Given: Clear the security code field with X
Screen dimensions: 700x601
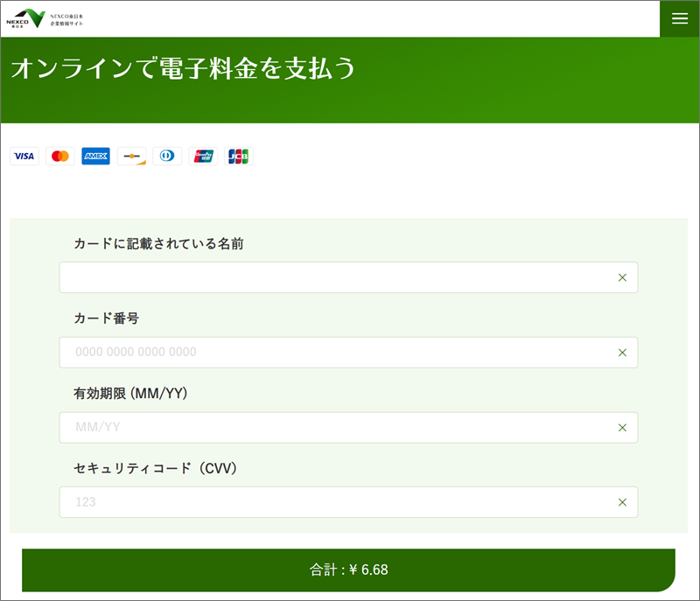Looking at the screenshot, I should 622,502.
